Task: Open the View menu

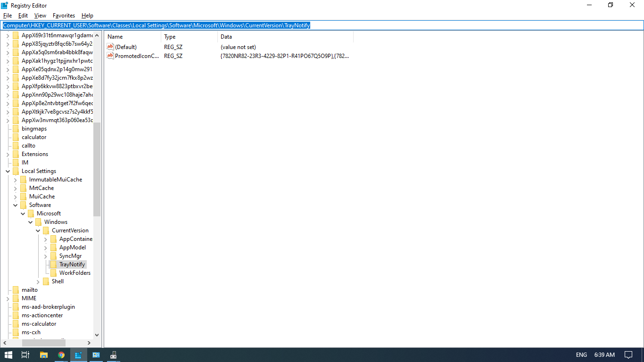Action: point(40,16)
